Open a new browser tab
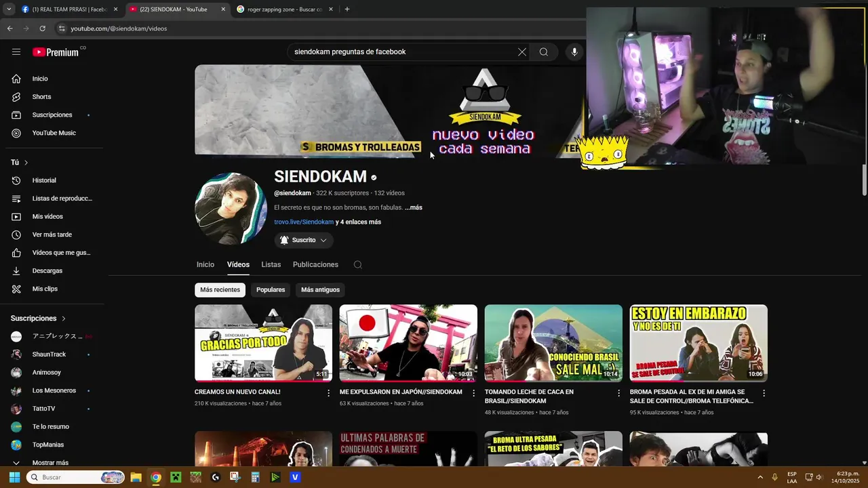 tap(347, 9)
